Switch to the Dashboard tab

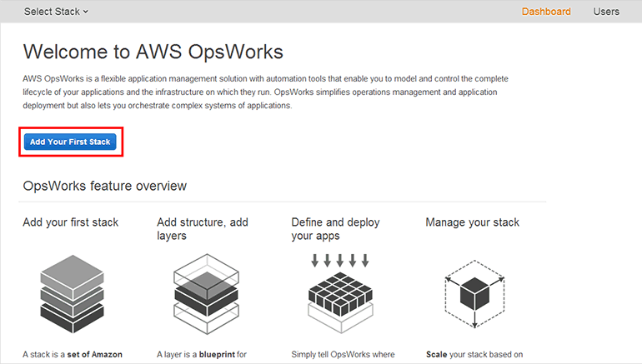[x=546, y=12]
